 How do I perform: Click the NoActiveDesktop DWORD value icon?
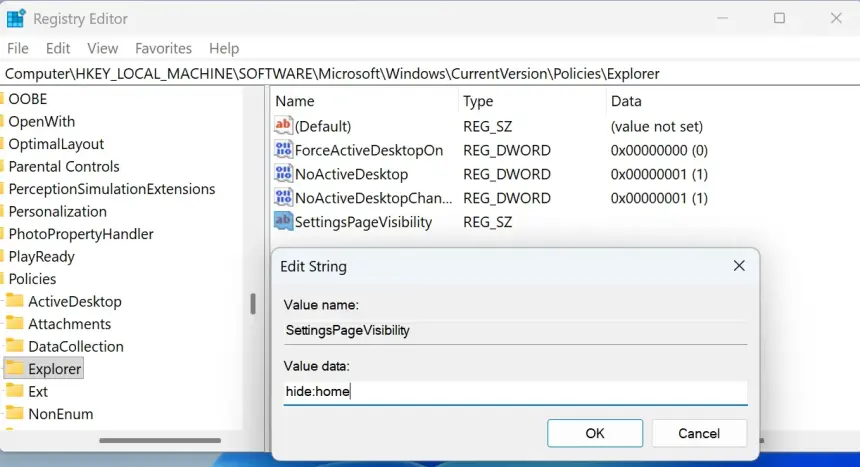283,174
